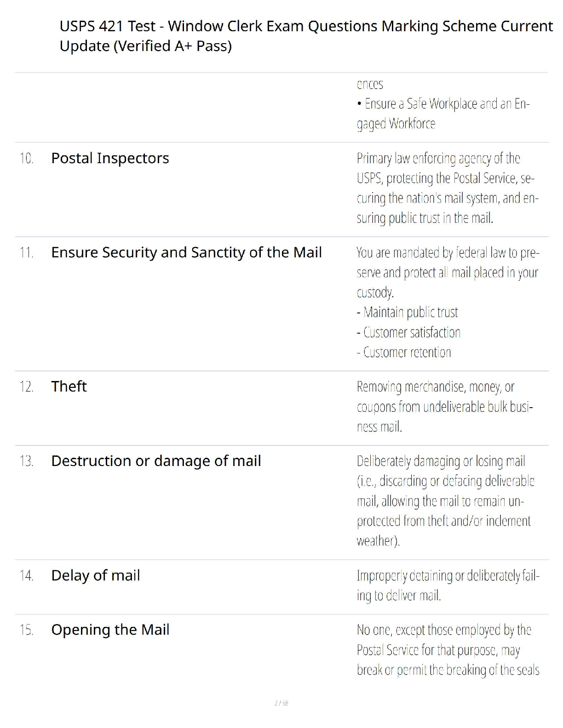
Task: Click the document title starting 'USPS 421 Test'
Action: click(x=306, y=36)
